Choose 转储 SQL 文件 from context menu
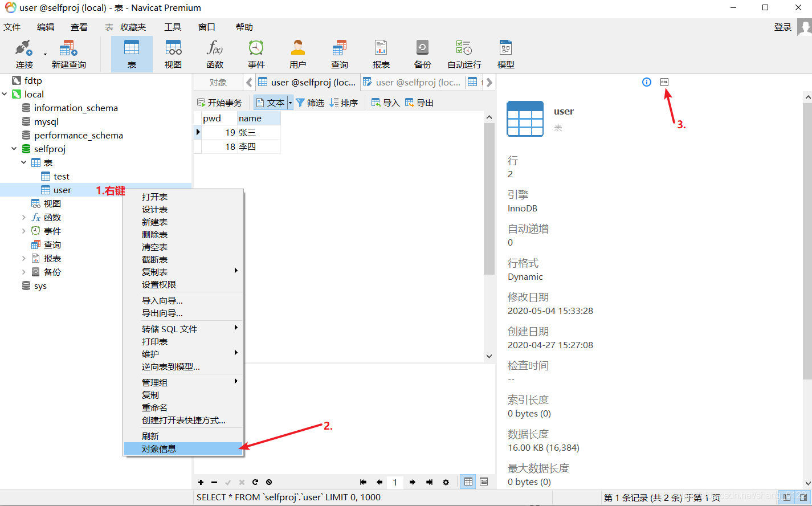812x506 pixels. pos(183,329)
